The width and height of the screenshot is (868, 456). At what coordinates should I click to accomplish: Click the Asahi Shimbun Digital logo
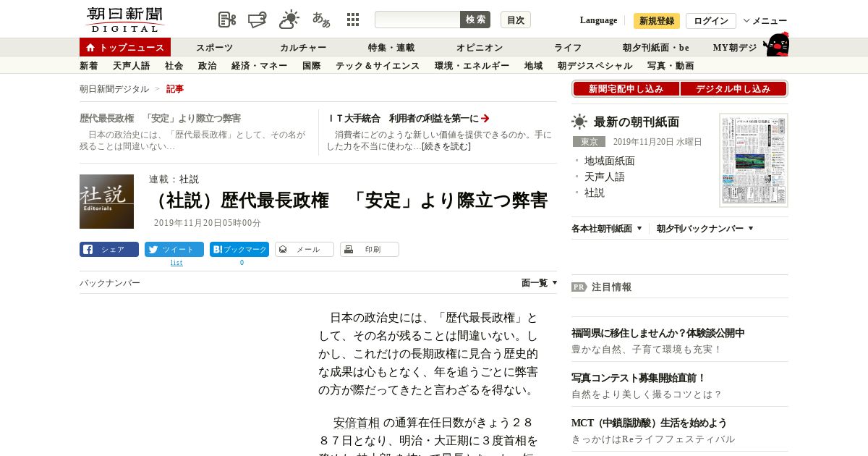pyautogui.click(x=125, y=20)
